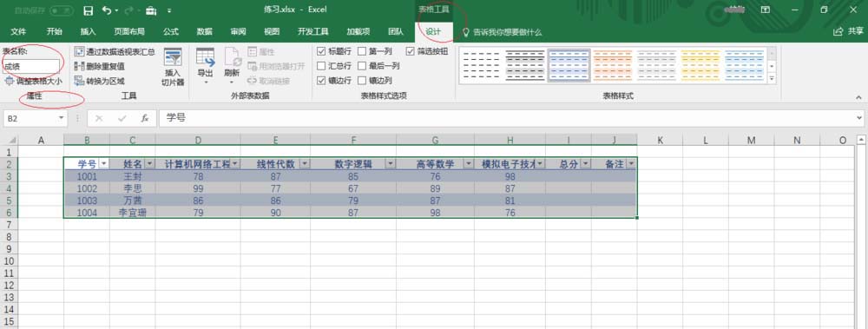Expand the formula bar arrow
Viewport: 868px width, 329px height.
coord(858,118)
